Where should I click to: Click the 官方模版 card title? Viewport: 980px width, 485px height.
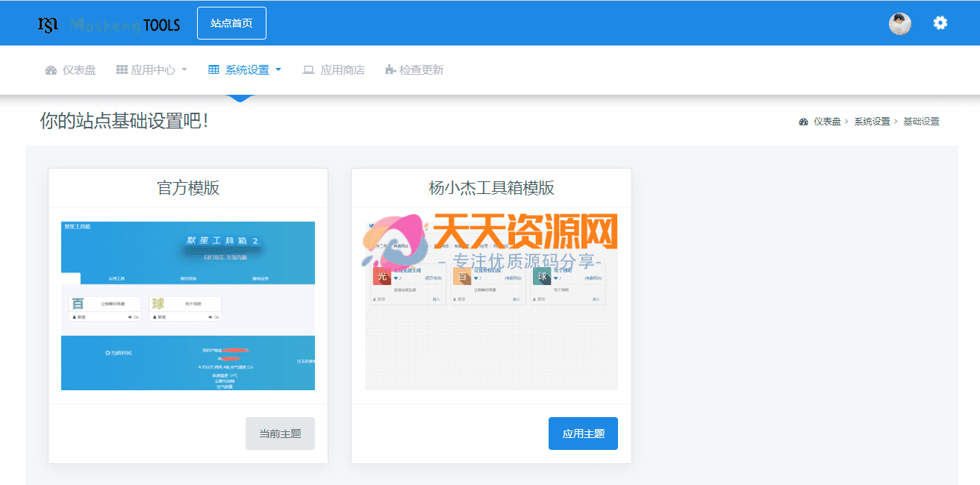(188, 187)
